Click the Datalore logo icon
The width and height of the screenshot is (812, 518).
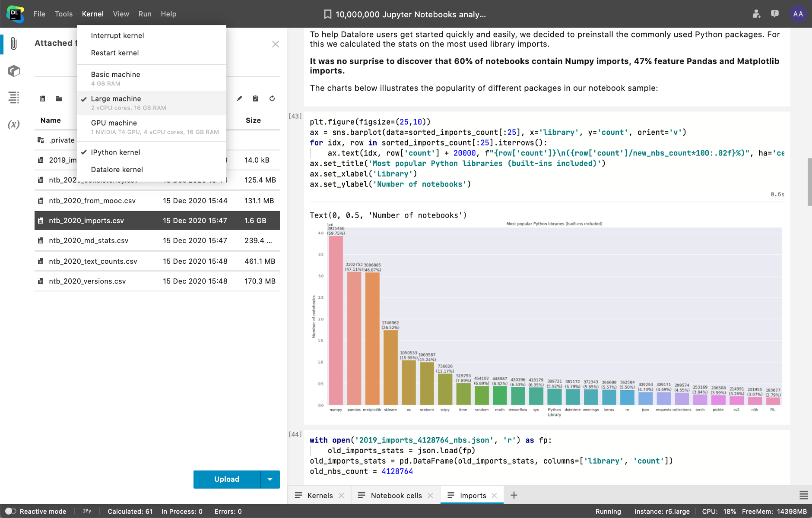point(15,14)
